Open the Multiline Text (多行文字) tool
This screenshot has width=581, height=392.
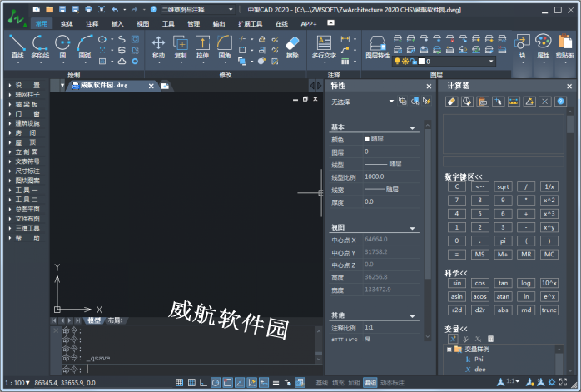324,47
